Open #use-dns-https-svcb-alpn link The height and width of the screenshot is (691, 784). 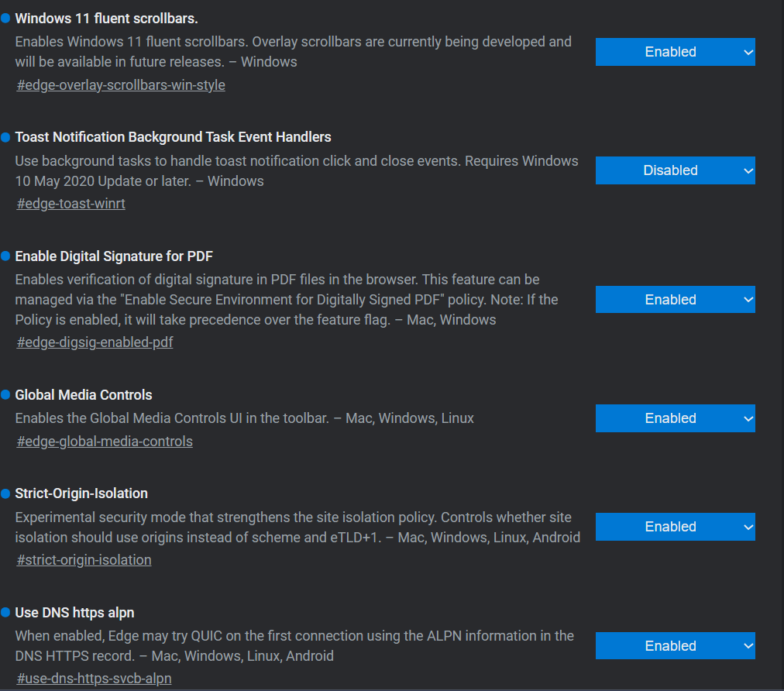coord(94,678)
